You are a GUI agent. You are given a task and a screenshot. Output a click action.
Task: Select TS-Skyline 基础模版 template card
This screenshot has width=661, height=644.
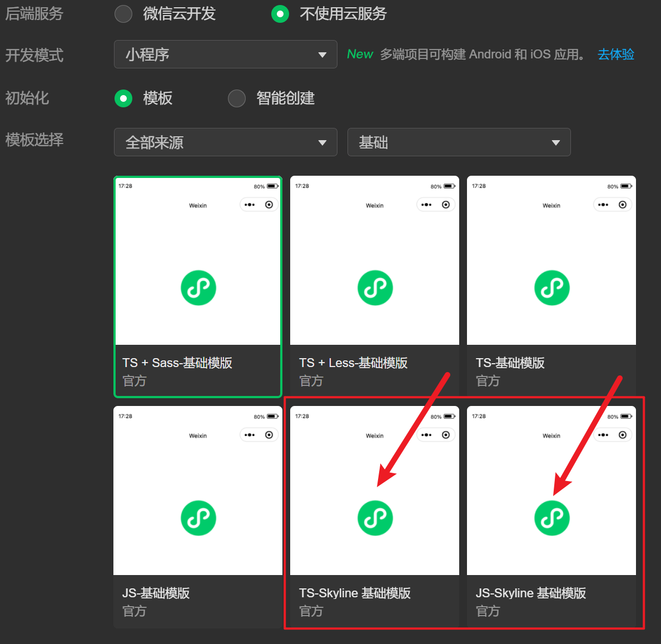[x=375, y=517]
